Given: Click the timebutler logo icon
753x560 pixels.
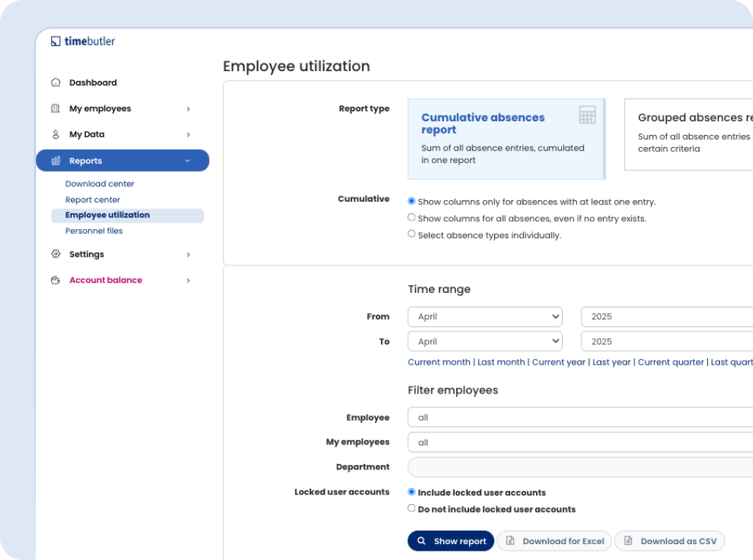Looking at the screenshot, I should (55, 41).
